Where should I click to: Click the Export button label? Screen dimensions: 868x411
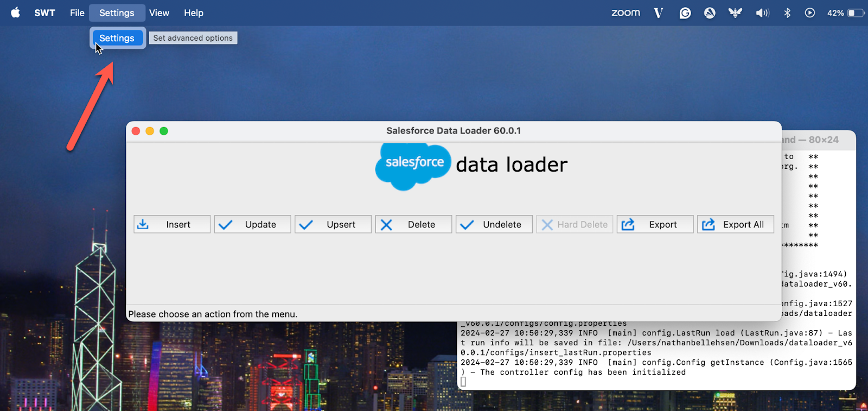663,224
